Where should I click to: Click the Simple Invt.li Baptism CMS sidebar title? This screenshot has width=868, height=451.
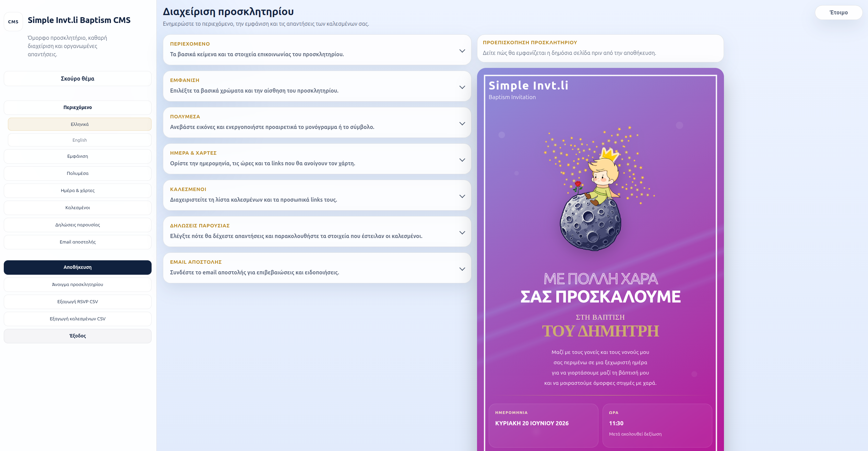[79, 20]
